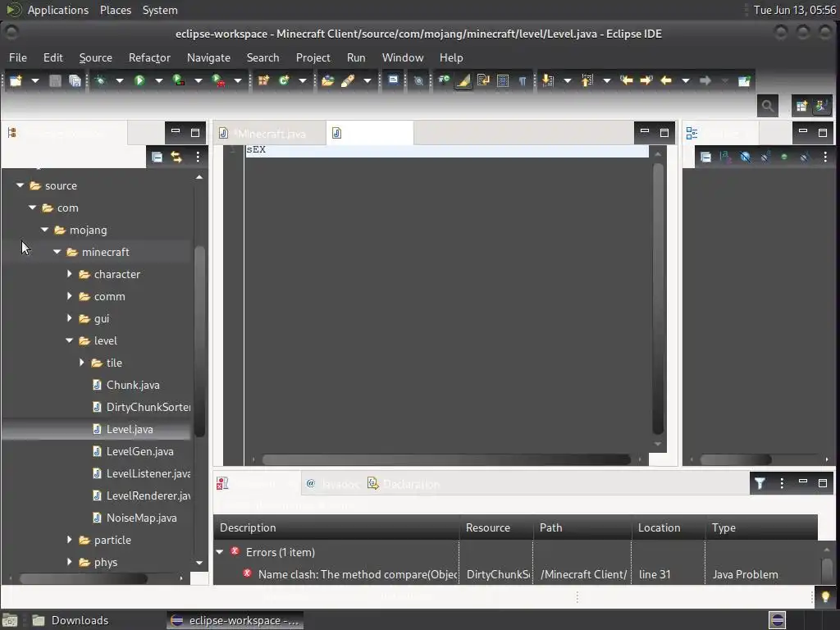Switch to the Minecraft.java editor tab
The image size is (840, 630).
click(269, 134)
